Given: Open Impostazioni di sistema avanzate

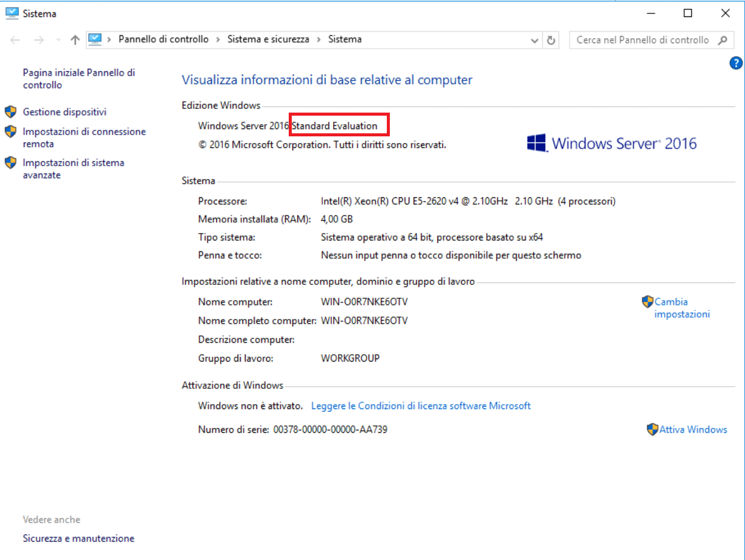Looking at the screenshot, I should point(74,169).
